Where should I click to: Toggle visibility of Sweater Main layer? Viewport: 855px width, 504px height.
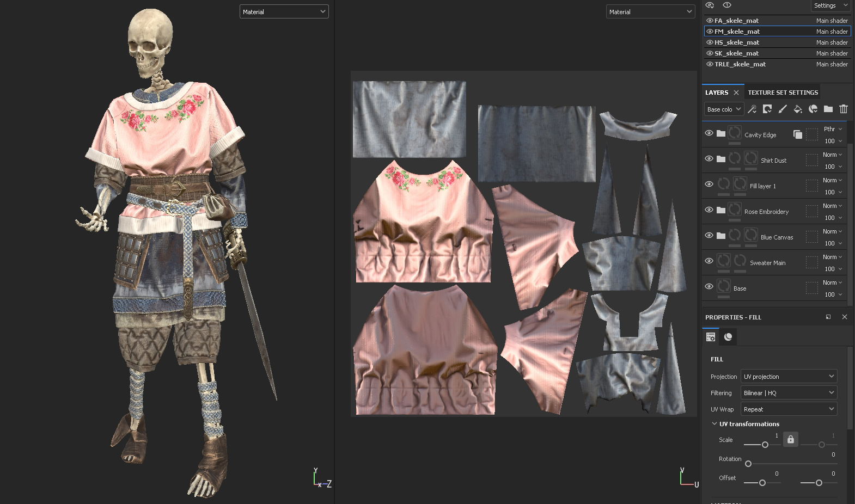point(709,261)
